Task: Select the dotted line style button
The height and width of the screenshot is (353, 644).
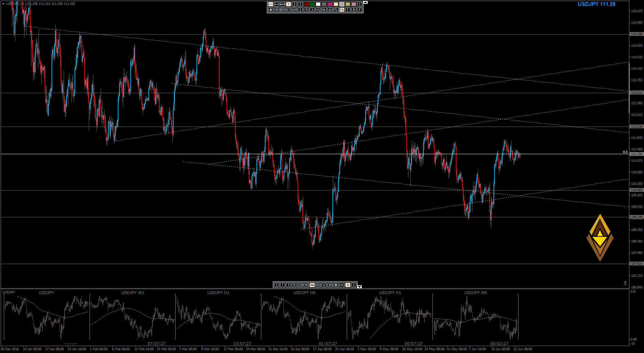Action: (x=271, y=4)
